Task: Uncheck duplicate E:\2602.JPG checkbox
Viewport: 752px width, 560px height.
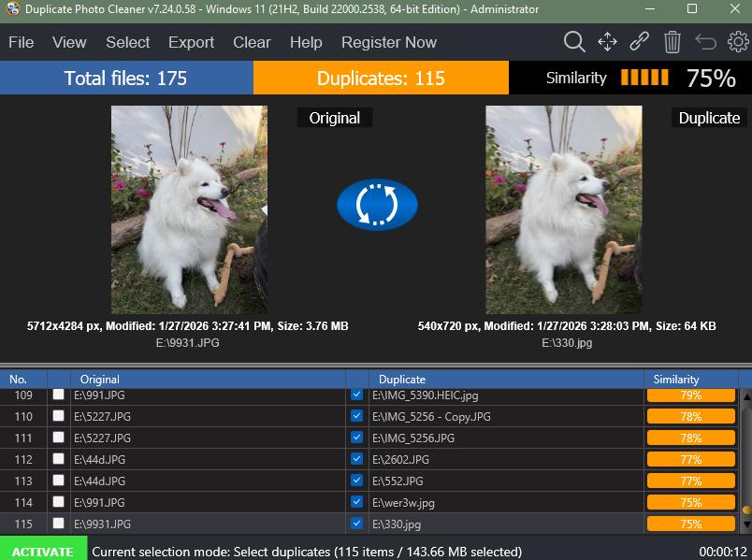Action: (x=356, y=459)
